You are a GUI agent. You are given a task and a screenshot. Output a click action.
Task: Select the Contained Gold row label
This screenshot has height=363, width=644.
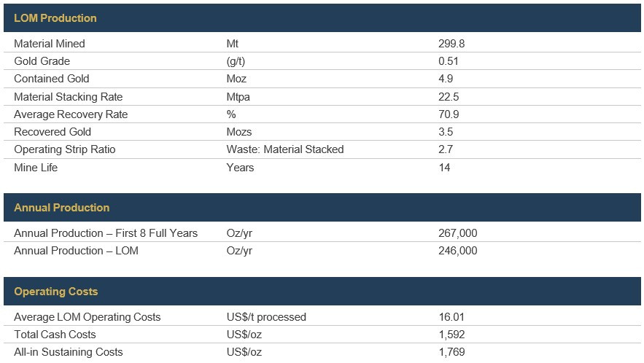[52, 79]
